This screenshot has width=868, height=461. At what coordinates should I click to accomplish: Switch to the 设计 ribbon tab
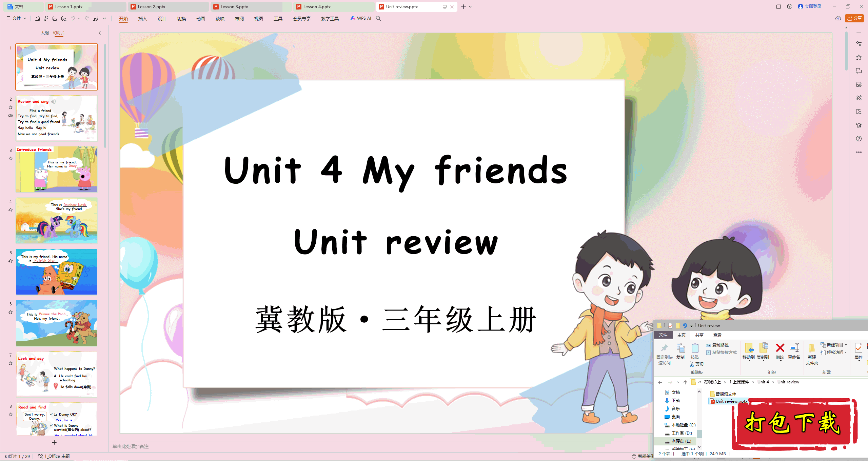162,19
